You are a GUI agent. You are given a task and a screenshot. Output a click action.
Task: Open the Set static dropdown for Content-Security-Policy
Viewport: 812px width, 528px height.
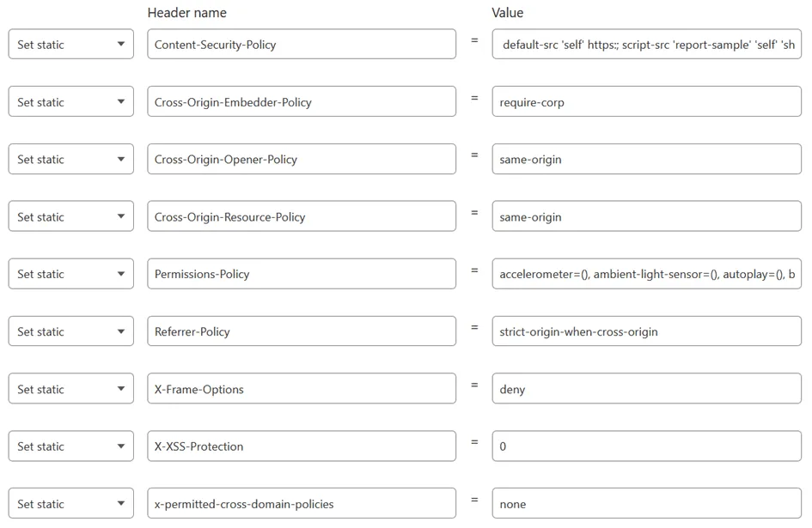click(70, 45)
